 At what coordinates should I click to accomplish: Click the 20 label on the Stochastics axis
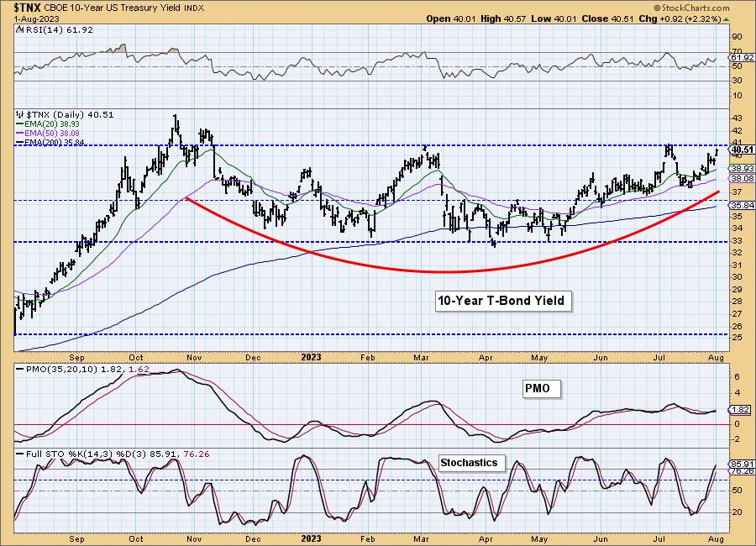[738, 512]
